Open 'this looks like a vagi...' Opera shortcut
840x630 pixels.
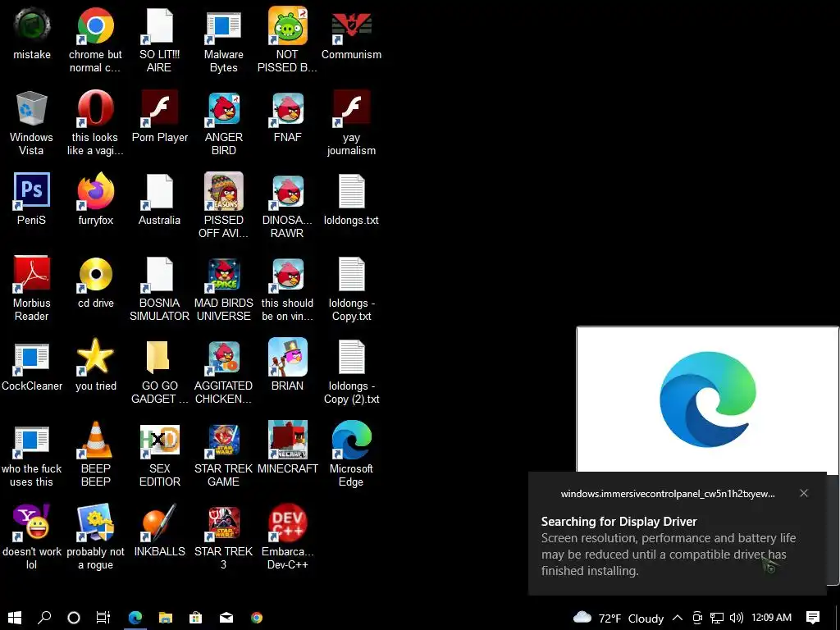pos(95,123)
